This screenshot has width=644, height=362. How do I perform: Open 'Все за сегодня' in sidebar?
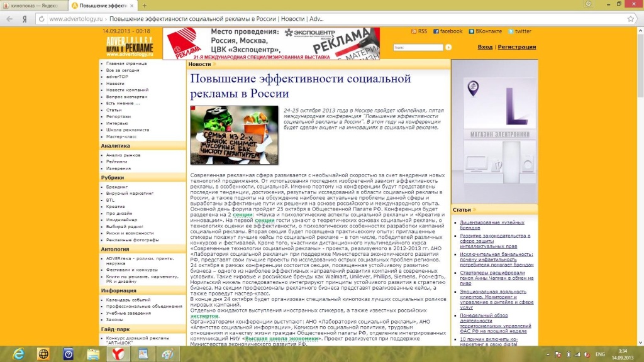(123, 70)
